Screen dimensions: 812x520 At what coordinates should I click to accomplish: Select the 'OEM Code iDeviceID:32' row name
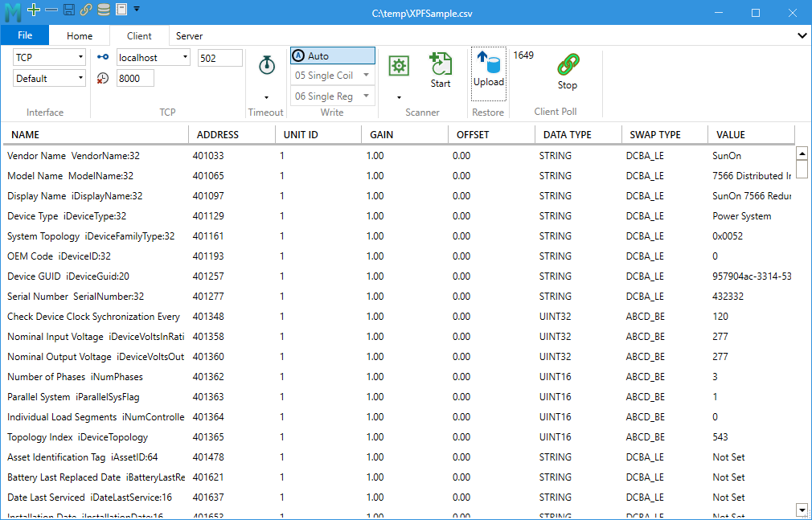click(59, 256)
